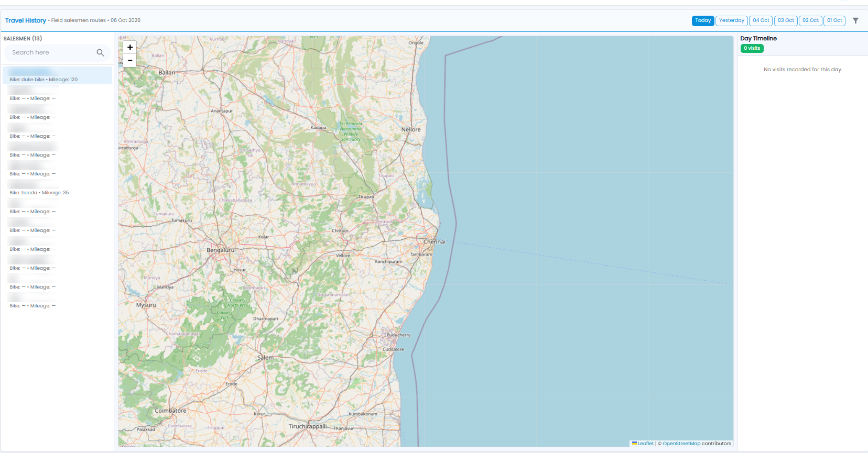This screenshot has width=868, height=453.
Task: Click Cuddalore label on the map
Action: tap(393, 349)
